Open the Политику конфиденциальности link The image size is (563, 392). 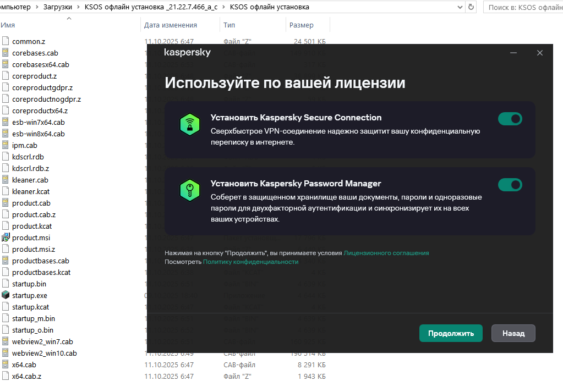[250, 262]
